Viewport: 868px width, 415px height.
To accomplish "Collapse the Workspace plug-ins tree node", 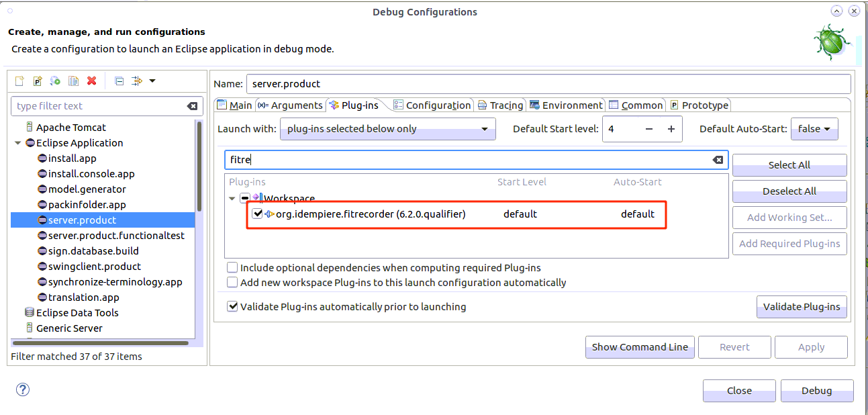I will tap(232, 199).
